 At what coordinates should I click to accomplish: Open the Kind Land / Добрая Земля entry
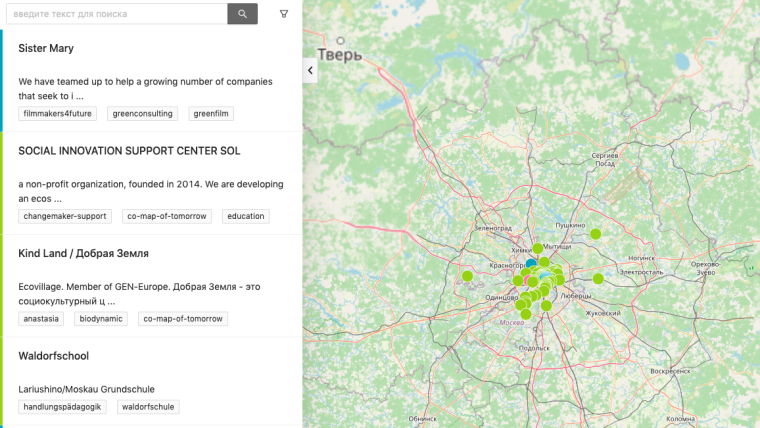(83, 254)
